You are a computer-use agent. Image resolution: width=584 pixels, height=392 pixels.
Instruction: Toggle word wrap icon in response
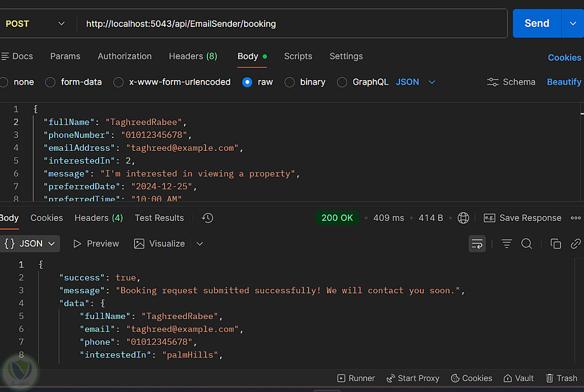477,244
